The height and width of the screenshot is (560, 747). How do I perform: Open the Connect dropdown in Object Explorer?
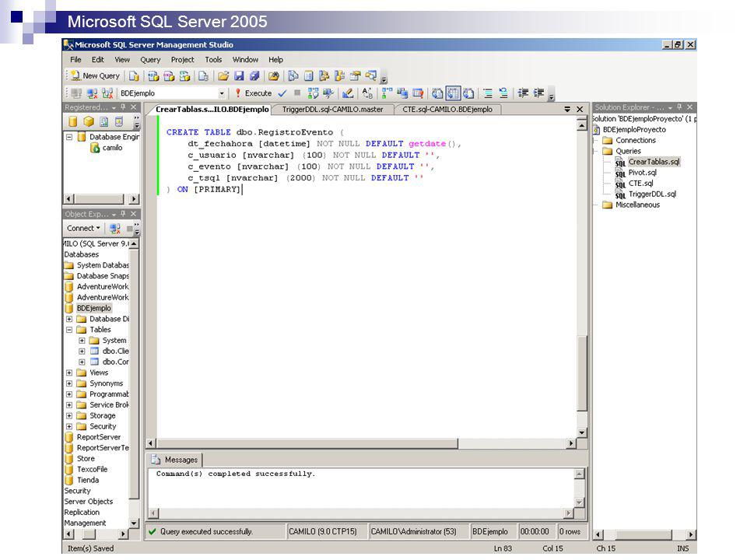[83, 228]
